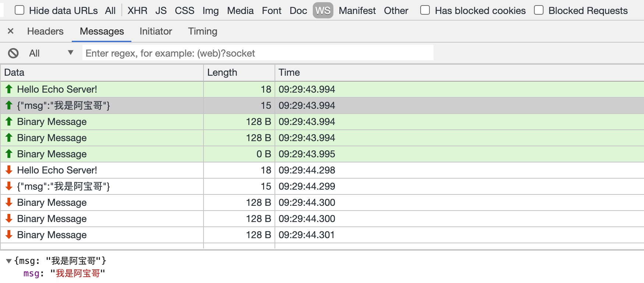Viewport: 644px width, 283px height.
Task: Open the All message type dropdown
Action: tap(52, 53)
